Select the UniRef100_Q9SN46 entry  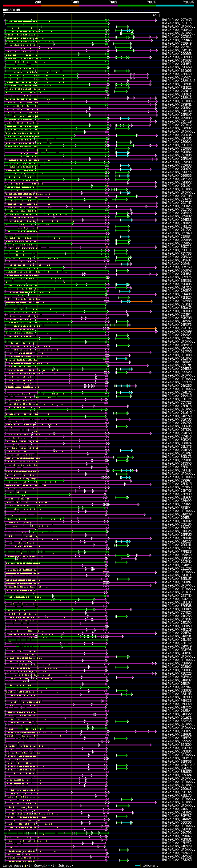pos(177,40)
